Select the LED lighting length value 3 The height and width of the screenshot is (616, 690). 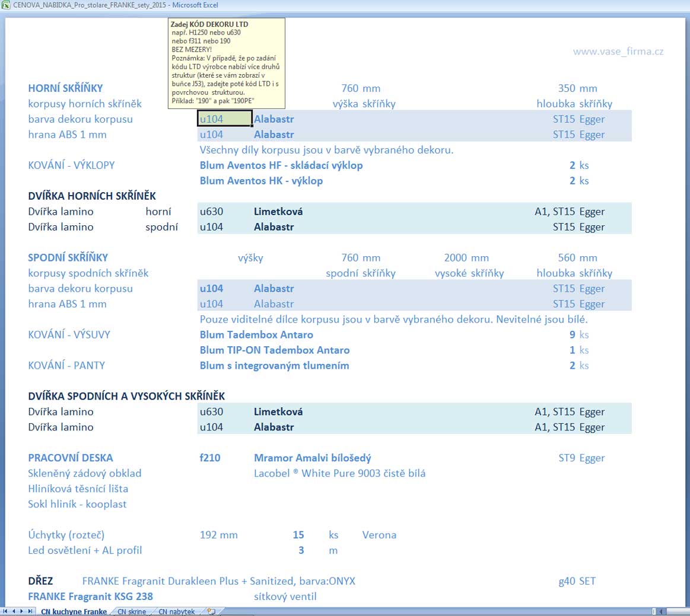(301, 550)
